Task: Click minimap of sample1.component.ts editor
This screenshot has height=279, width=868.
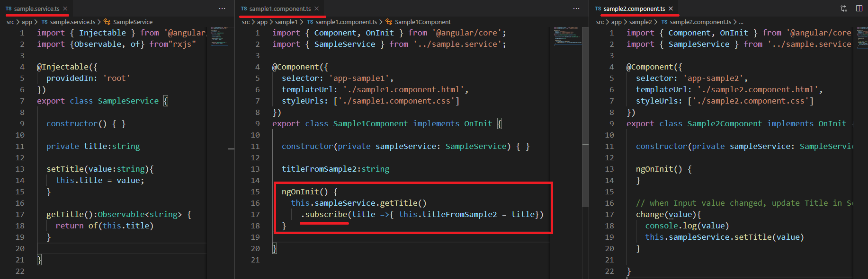Action: click(x=567, y=35)
